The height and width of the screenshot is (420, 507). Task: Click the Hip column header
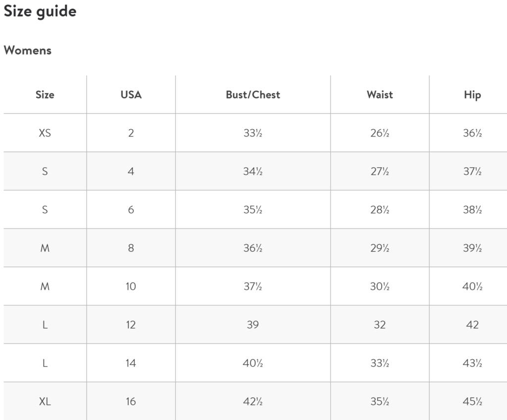[472, 95]
